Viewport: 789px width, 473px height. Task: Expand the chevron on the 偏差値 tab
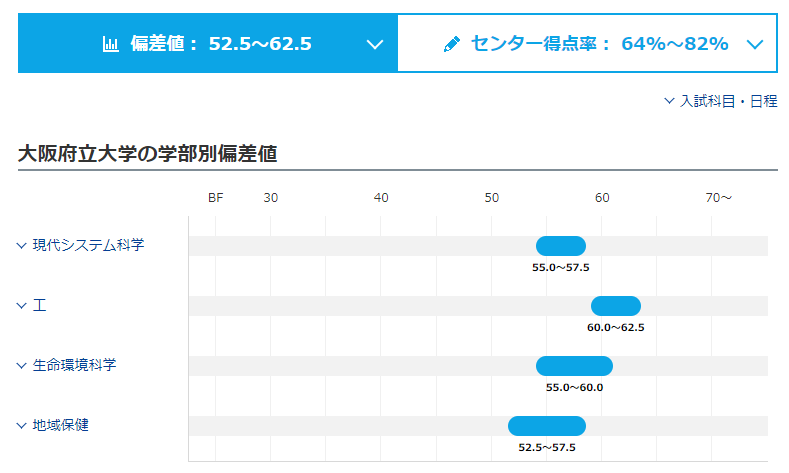tap(375, 45)
